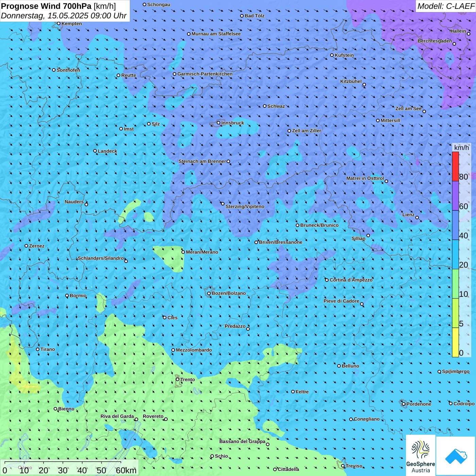This screenshot has width=476, height=476.
Task: Click the 'Meran/Merano' city label
Action: click(x=202, y=252)
